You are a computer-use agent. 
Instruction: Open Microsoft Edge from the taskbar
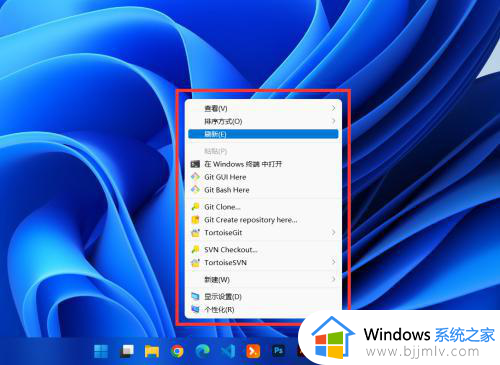point(203,351)
